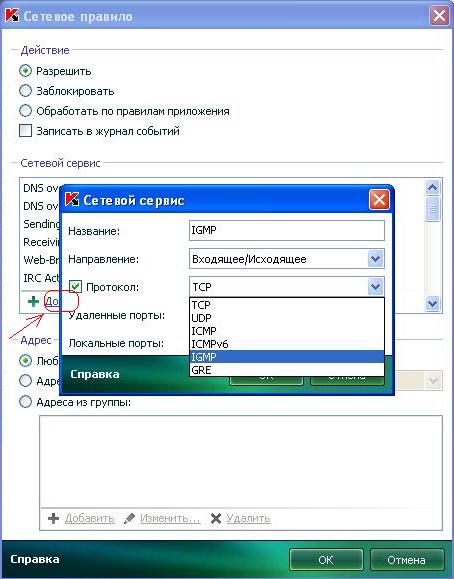Click the Название input field
454x579 pixels.
(x=287, y=230)
